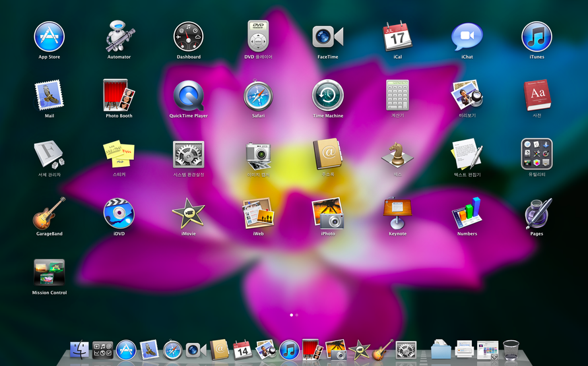Viewport: 588px width, 366px height.
Task: Launch iMovie from the Launchpad grid
Action: tap(189, 214)
